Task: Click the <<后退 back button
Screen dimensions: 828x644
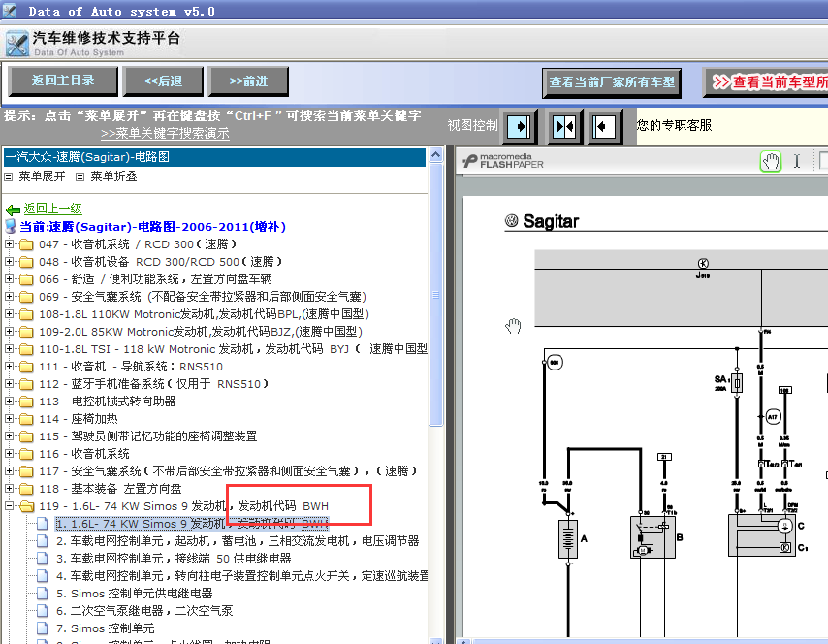Action: 163,81
